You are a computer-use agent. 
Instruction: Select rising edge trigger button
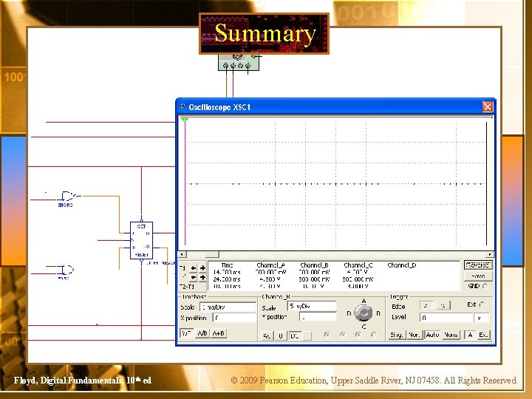pos(426,305)
